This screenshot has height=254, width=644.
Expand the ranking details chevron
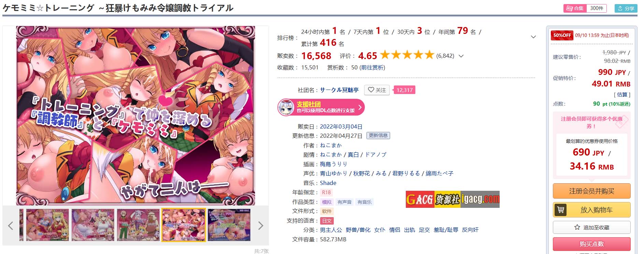[x=533, y=37]
